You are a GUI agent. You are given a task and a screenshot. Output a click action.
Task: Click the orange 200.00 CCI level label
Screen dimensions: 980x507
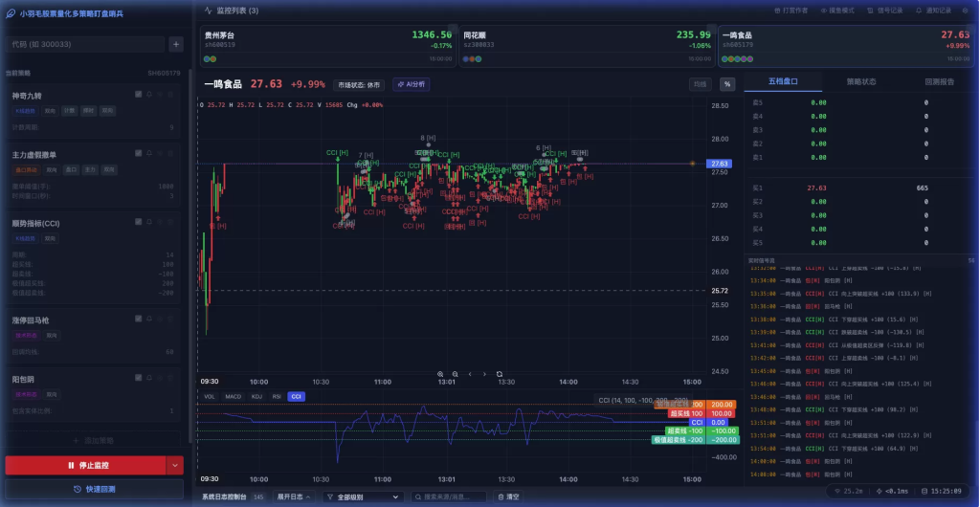pos(722,405)
